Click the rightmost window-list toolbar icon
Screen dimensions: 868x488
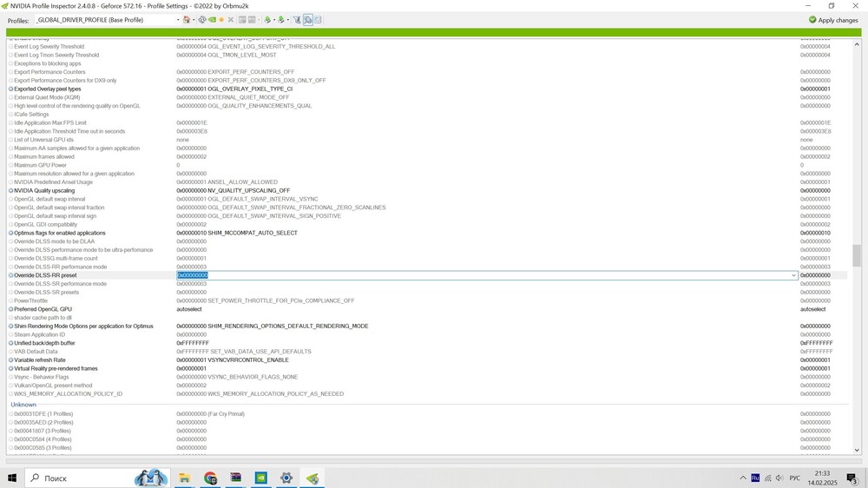318,19
